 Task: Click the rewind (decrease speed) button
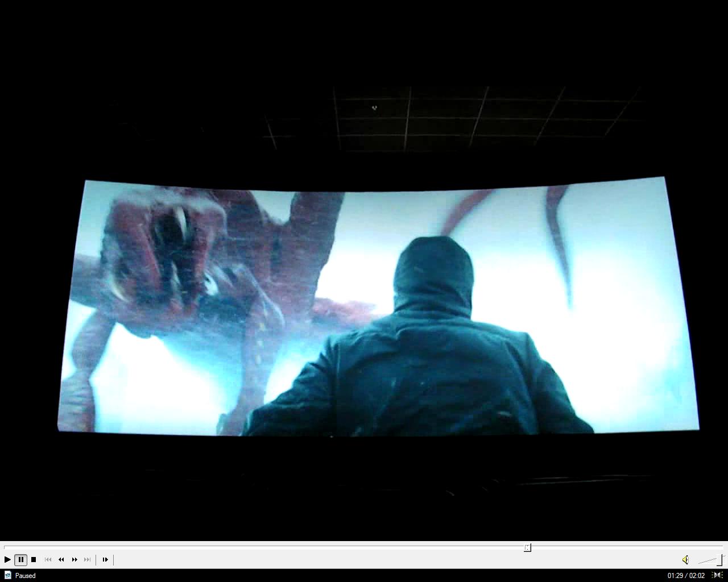pyautogui.click(x=61, y=560)
